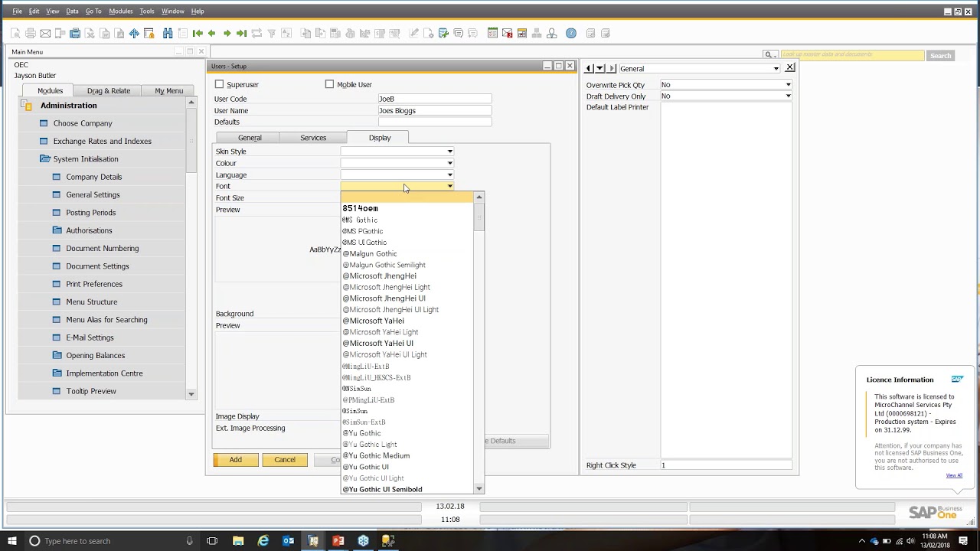The width and height of the screenshot is (980, 551).
Task: Open the Language dropdown arrow
Action: pyautogui.click(x=449, y=175)
